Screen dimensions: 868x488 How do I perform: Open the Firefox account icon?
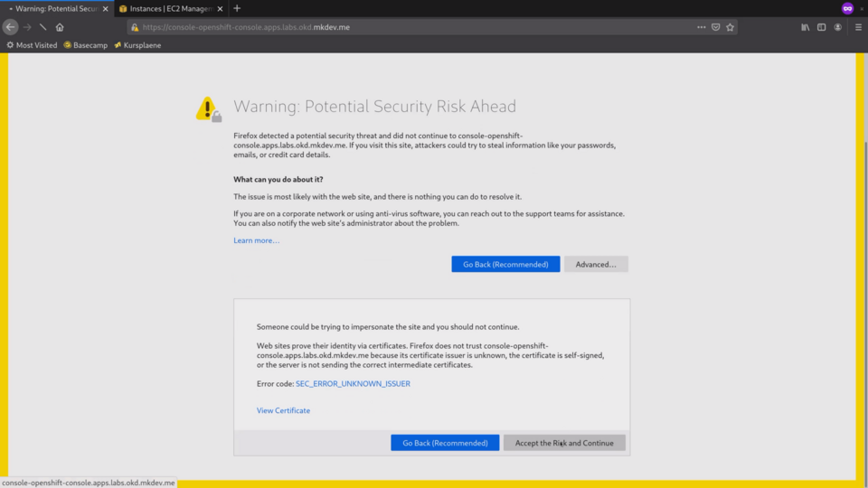[838, 27]
